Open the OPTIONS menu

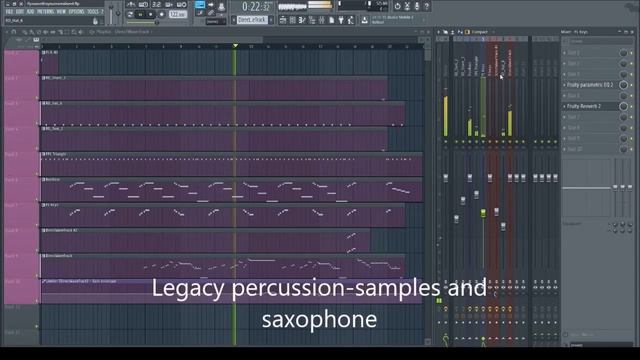pos(76,12)
